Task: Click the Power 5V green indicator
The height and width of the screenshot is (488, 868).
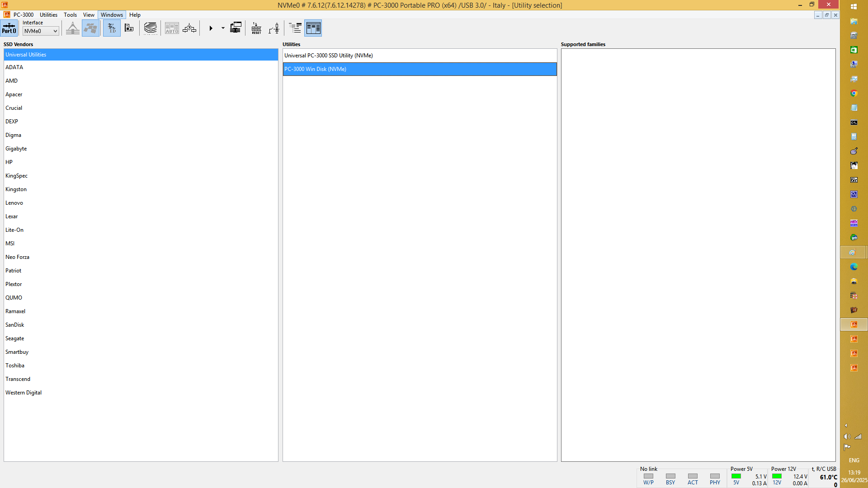Action: pyautogui.click(x=736, y=476)
